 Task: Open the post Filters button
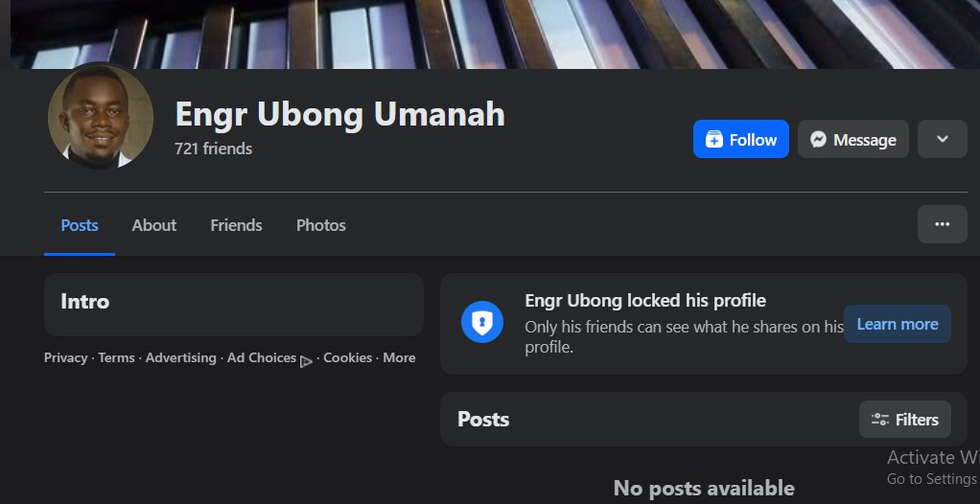click(905, 420)
